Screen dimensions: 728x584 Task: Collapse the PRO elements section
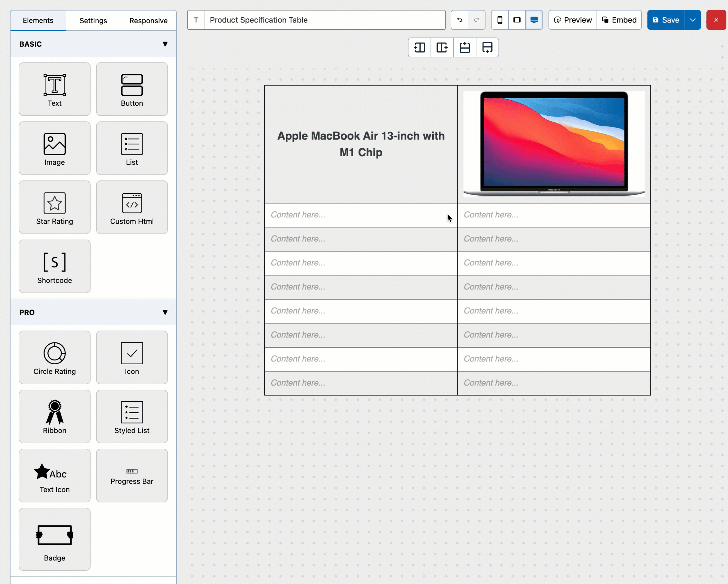tap(165, 312)
